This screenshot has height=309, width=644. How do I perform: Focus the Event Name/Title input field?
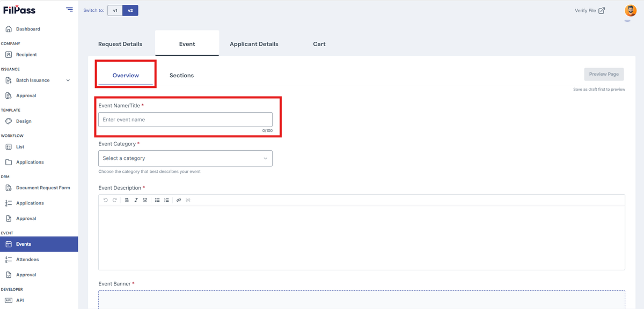(185, 120)
